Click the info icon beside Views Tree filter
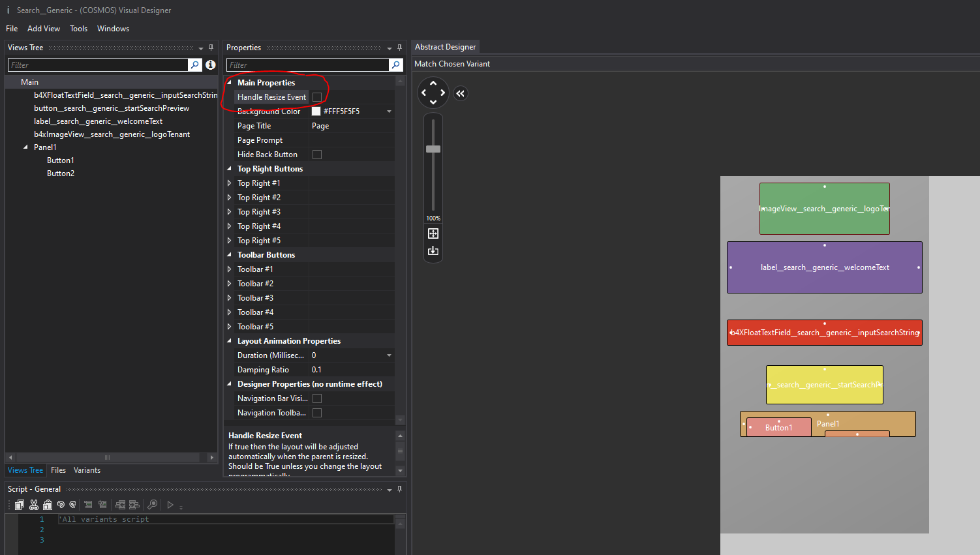Screen dimensions: 980x555 211,65
